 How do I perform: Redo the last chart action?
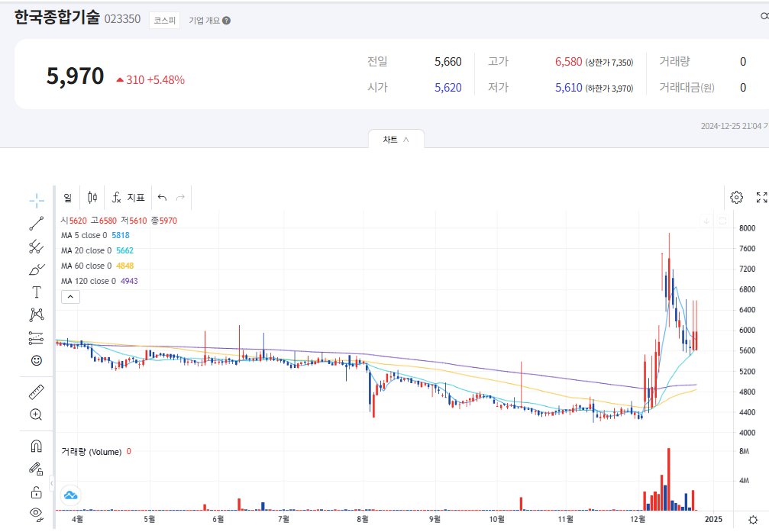180,198
